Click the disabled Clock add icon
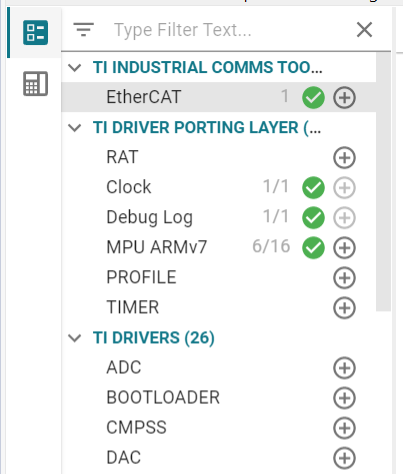403x474 pixels. (344, 188)
